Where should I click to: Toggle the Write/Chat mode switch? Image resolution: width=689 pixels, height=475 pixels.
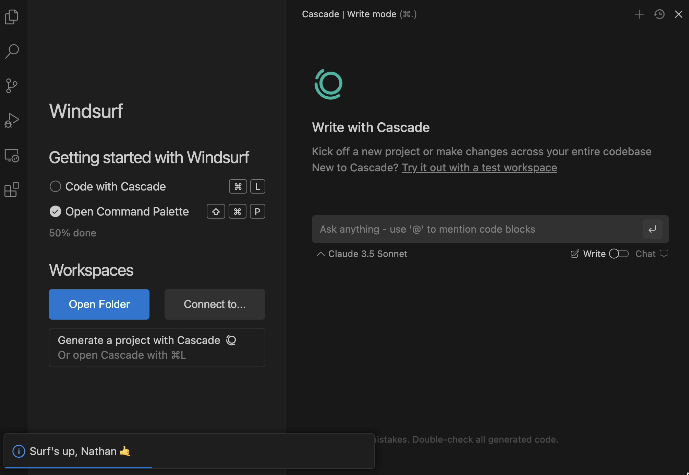point(619,254)
